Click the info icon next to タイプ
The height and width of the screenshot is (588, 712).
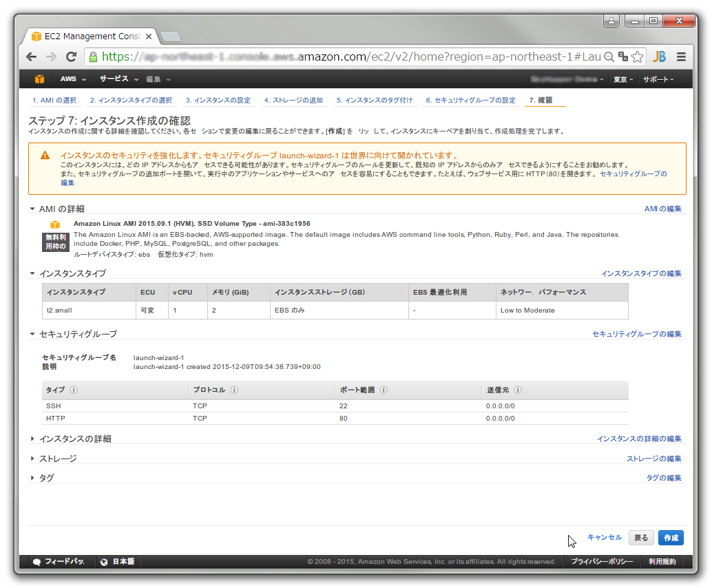click(74, 390)
